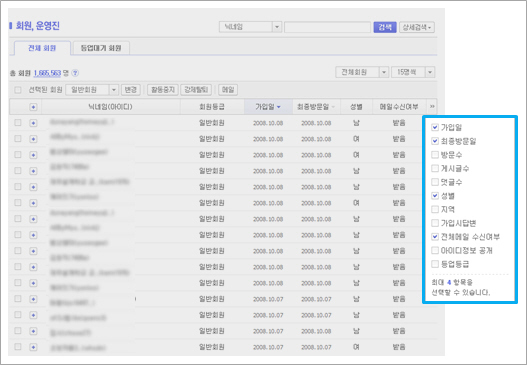
Task: Check the 게시글수 column option
Action: click(x=435, y=168)
